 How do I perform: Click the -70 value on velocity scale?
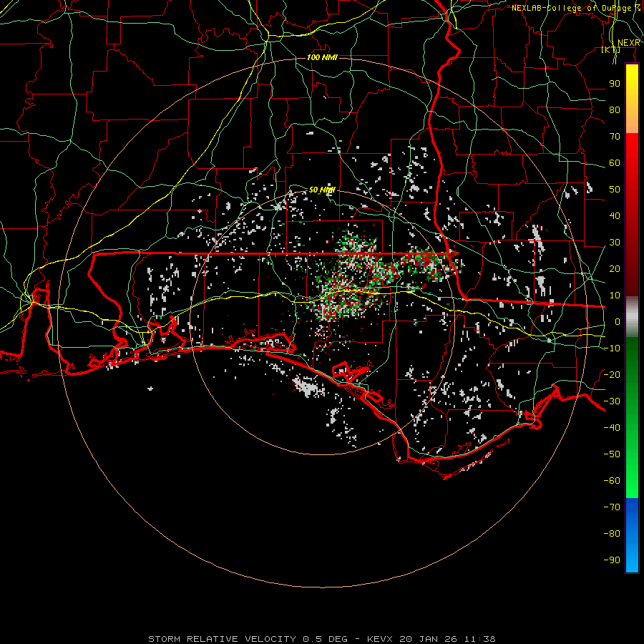pyautogui.click(x=612, y=507)
